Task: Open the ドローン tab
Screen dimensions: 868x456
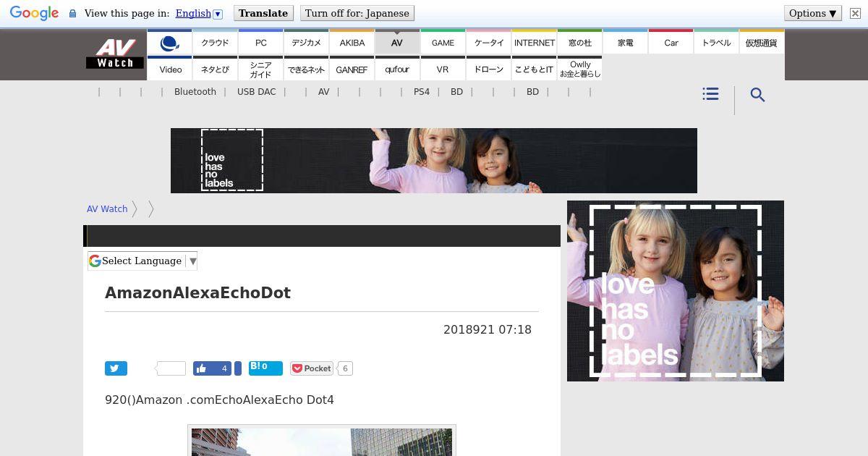Action: (489, 69)
